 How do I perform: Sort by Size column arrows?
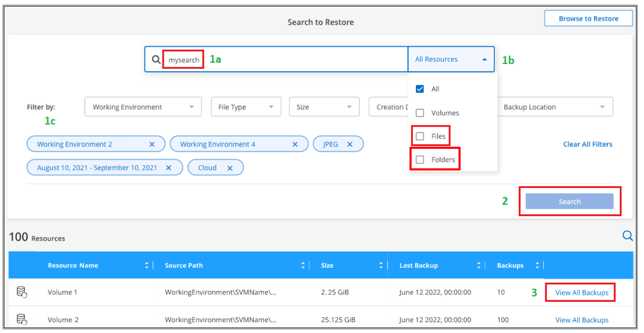(x=380, y=265)
